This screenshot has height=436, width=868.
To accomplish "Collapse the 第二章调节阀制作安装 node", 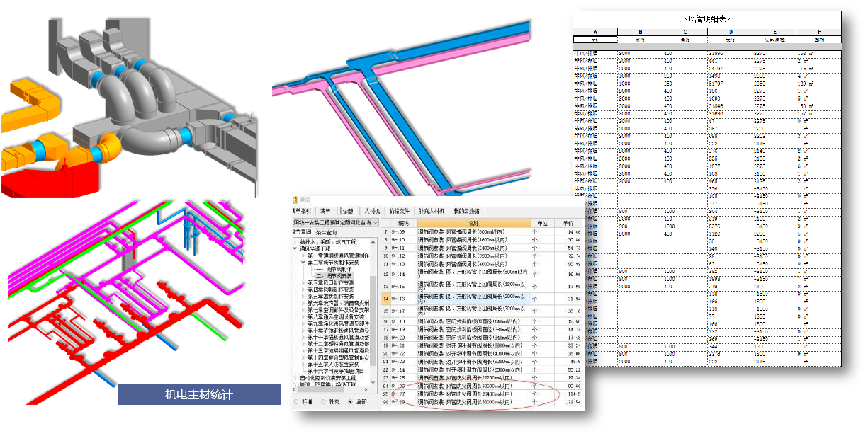I will (303, 263).
